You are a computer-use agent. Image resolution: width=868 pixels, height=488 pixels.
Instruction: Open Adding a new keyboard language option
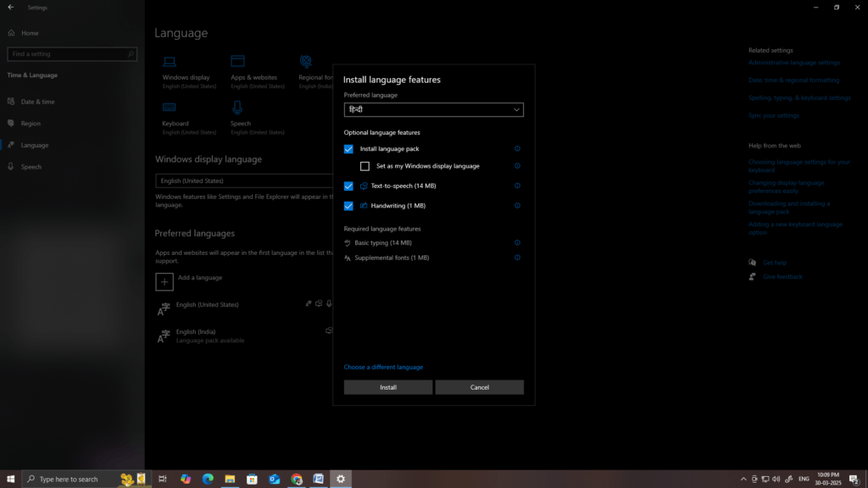(795, 228)
